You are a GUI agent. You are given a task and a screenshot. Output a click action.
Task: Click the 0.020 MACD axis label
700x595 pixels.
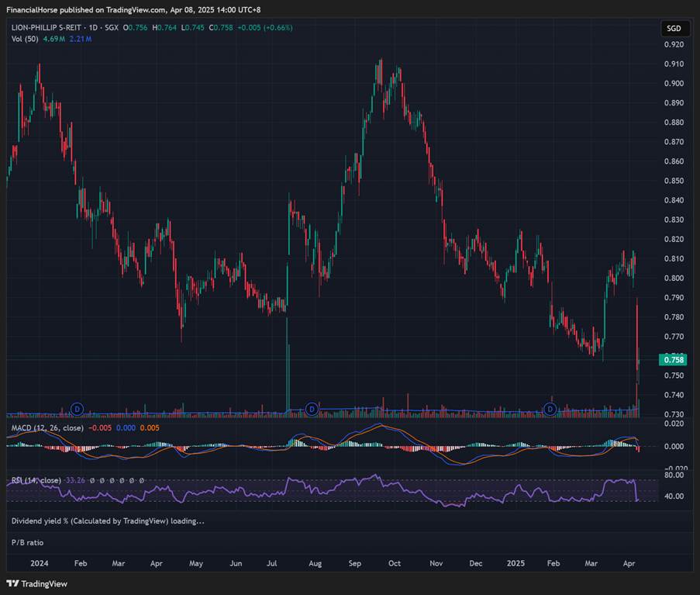tap(674, 424)
